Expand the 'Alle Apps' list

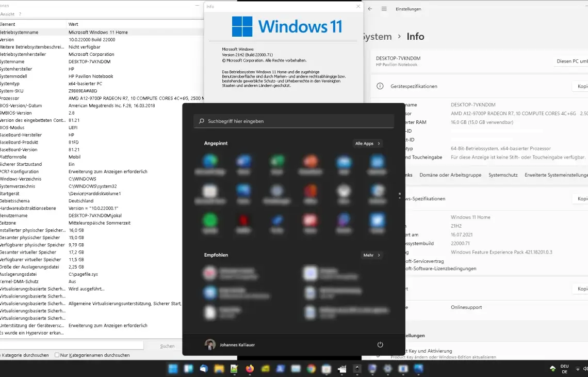pos(367,144)
